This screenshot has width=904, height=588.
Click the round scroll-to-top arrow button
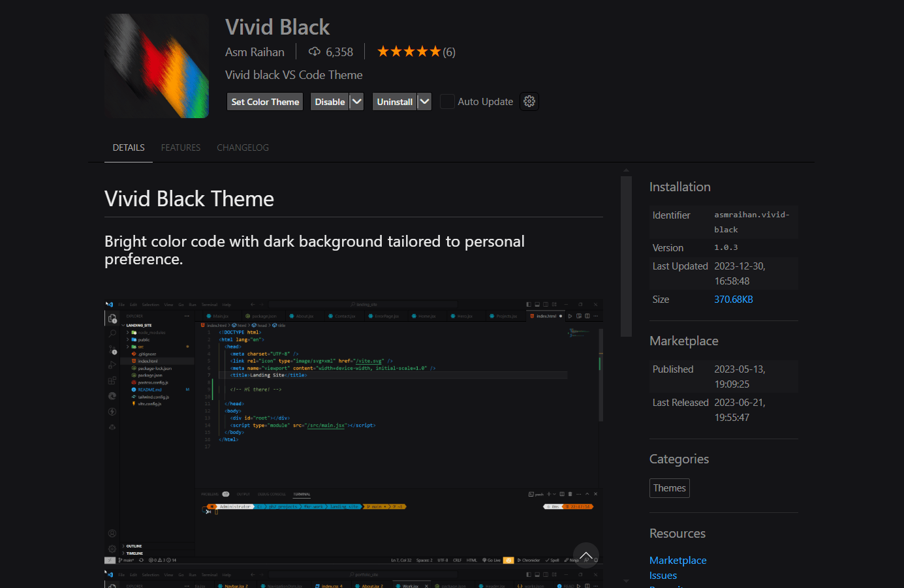click(x=586, y=555)
